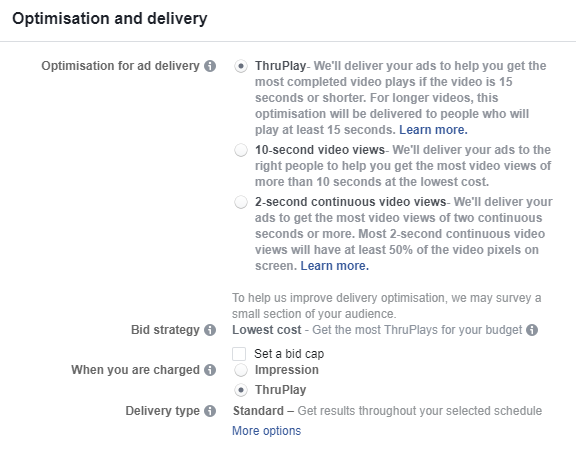This screenshot has height=454, width=576.
Task: Click the Standard delivery type text
Action: (x=258, y=411)
